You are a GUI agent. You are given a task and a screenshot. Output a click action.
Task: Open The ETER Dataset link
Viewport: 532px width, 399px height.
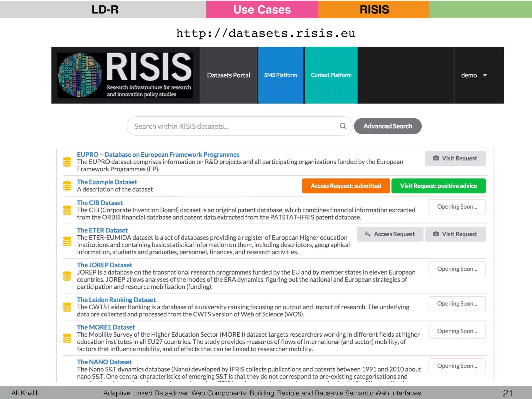(102, 230)
